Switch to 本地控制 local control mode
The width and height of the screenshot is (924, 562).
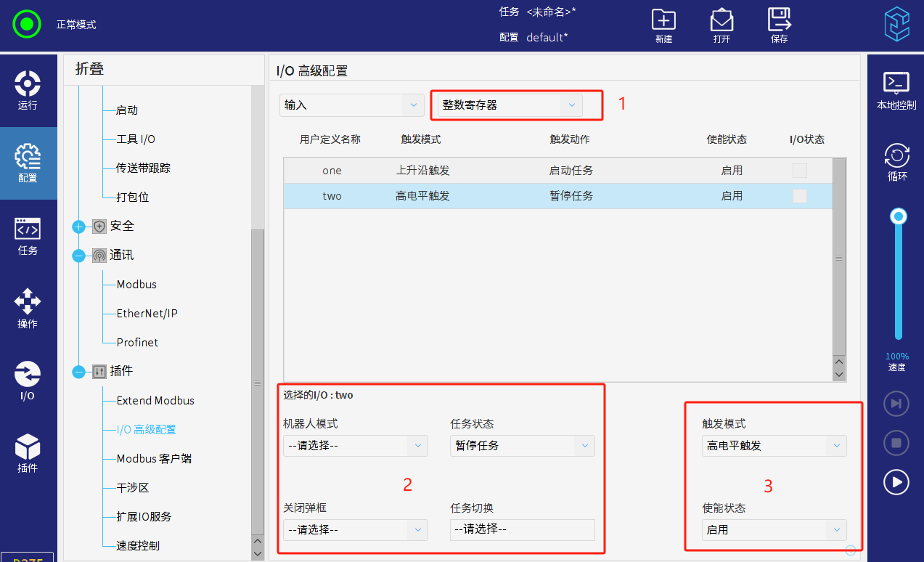click(x=896, y=90)
